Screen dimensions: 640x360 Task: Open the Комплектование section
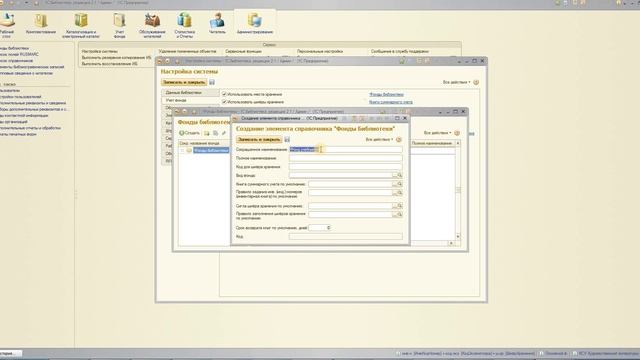coord(40,24)
